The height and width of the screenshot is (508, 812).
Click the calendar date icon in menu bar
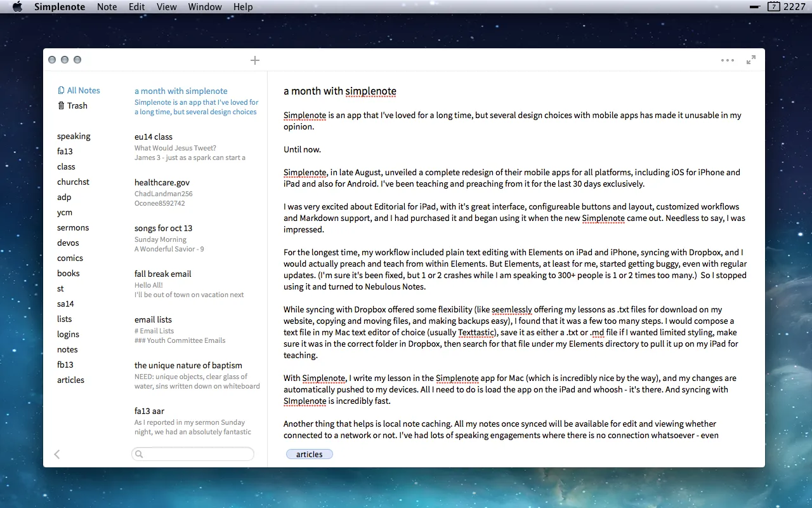click(x=773, y=6)
